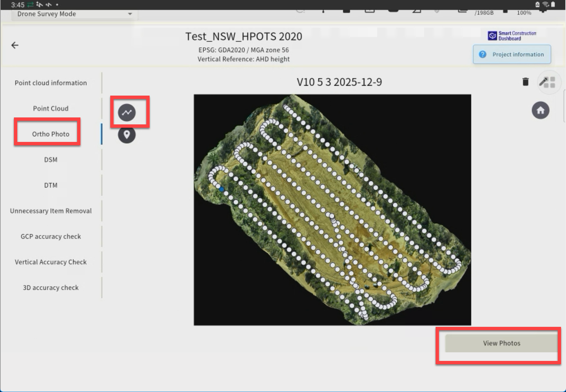Open the Smart Construction Dashboard logo link

[x=512, y=36]
